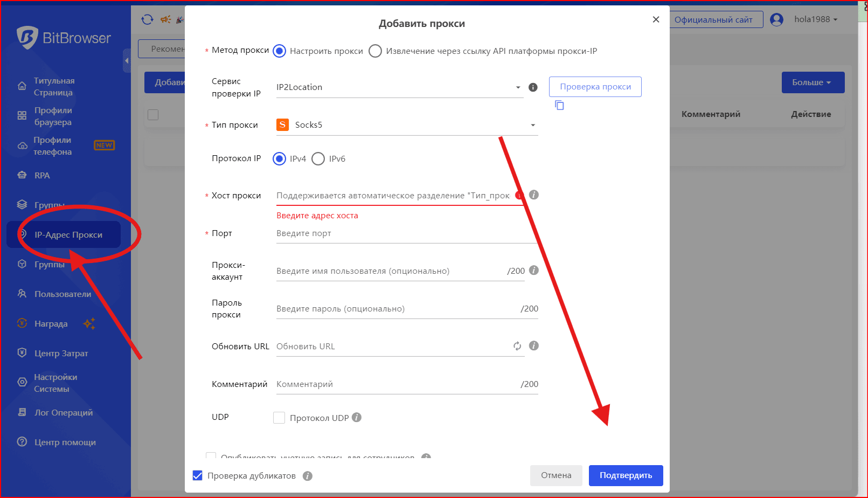Click the Проверка прокси button
The width and height of the screenshot is (868, 498).
coord(595,87)
